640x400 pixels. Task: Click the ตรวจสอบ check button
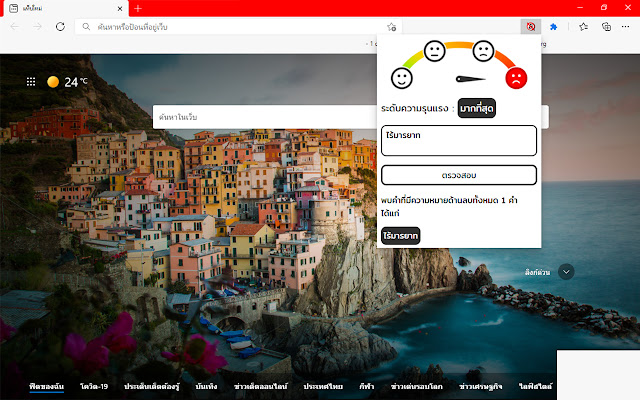459,175
